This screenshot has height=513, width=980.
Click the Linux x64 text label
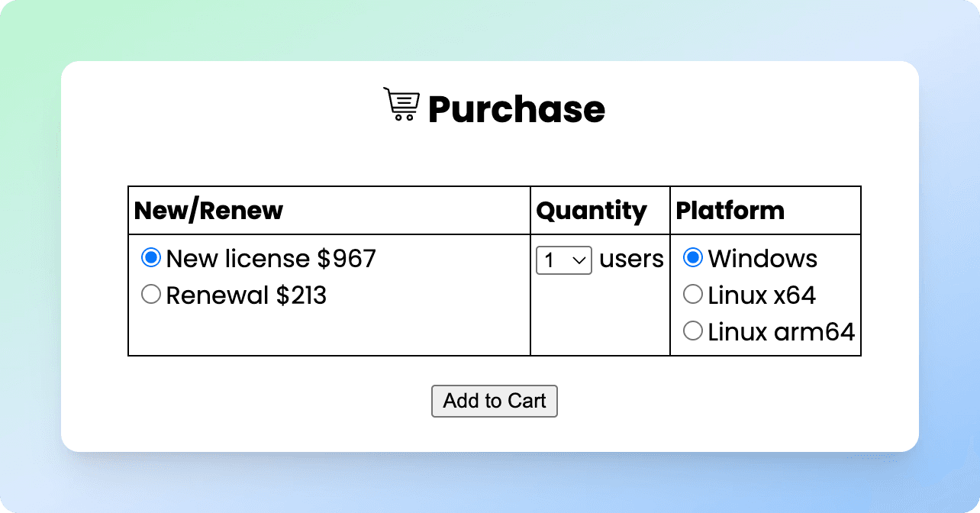coord(762,295)
